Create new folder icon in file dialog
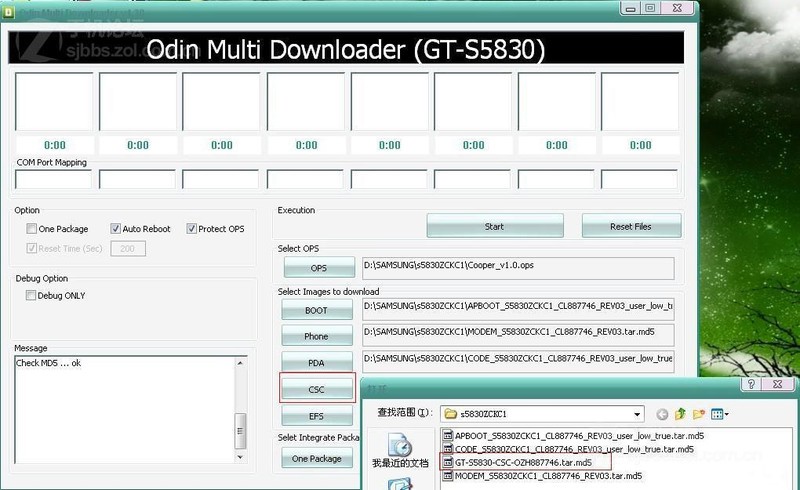The image size is (800, 490). tap(698, 414)
